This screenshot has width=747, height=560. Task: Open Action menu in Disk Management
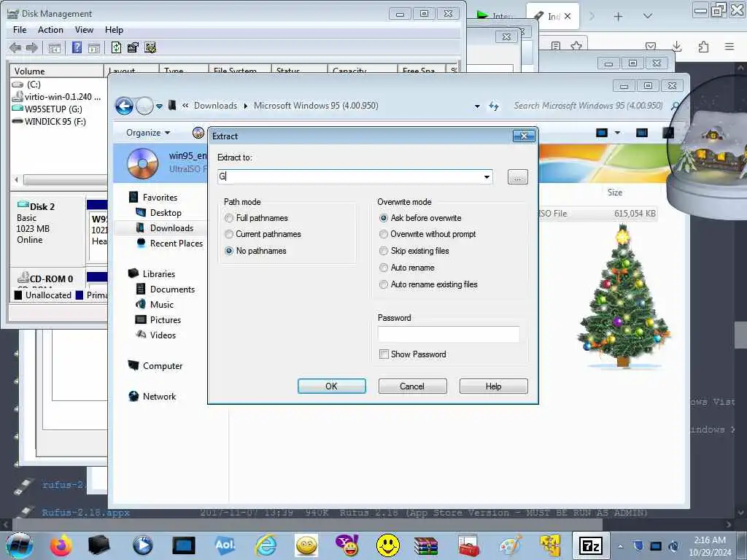click(50, 30)
